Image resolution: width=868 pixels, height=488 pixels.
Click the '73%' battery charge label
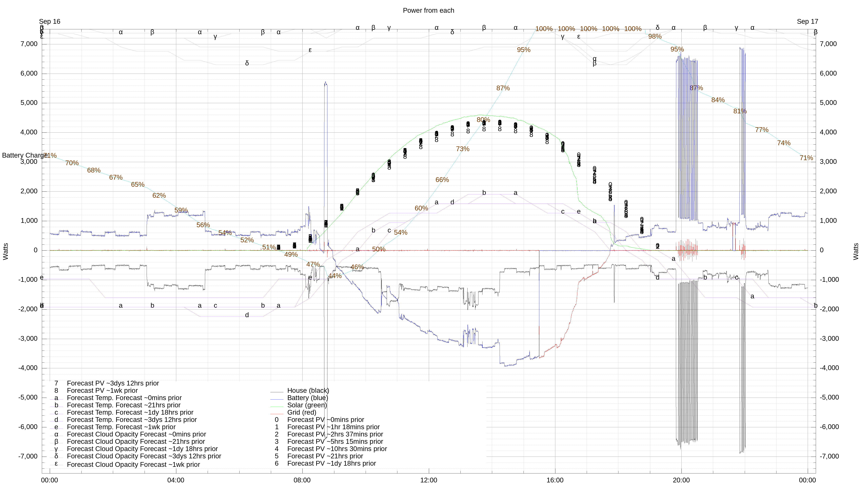(x=463, y=149)
